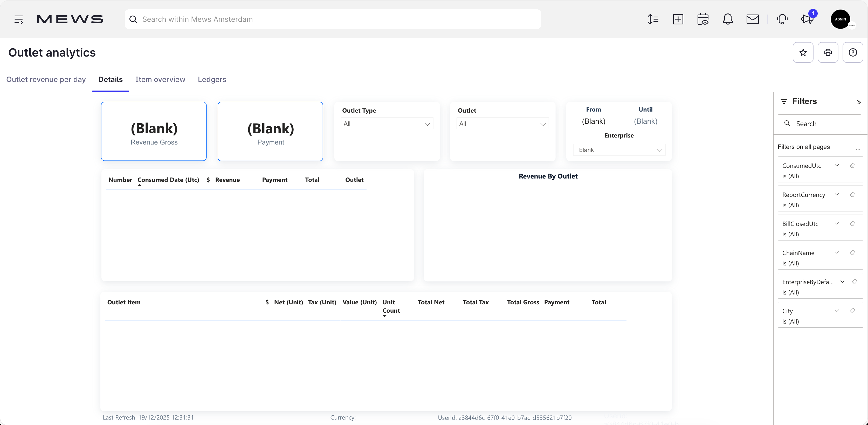This screenshot has width=868, height=425.
Task: Open the support headset icon
Action: [782, 19]
